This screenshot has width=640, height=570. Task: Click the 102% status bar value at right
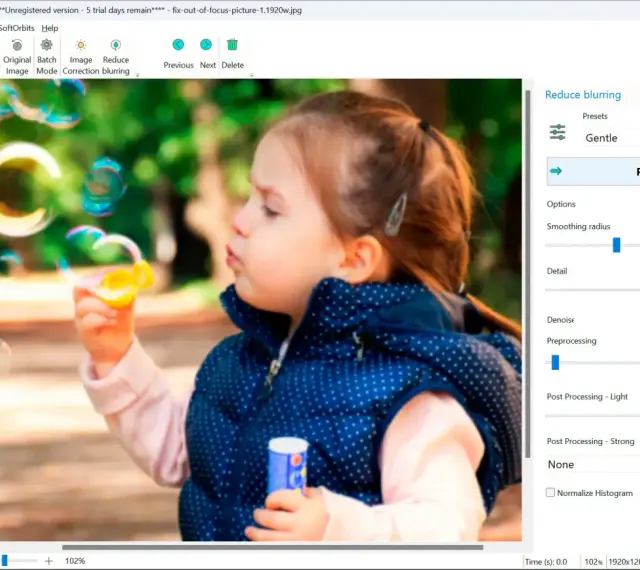click(x=593, y=562)
